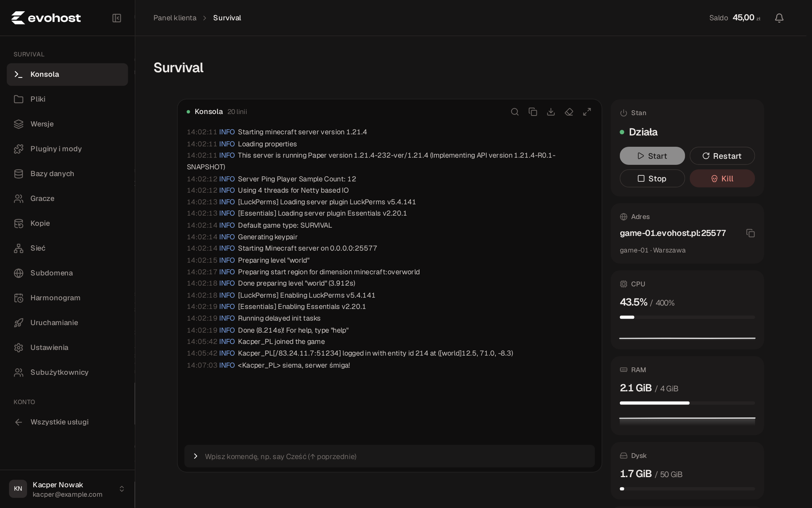812x508 pixels.
Task: Open Pliki file manager
Action: coord(67,99)
